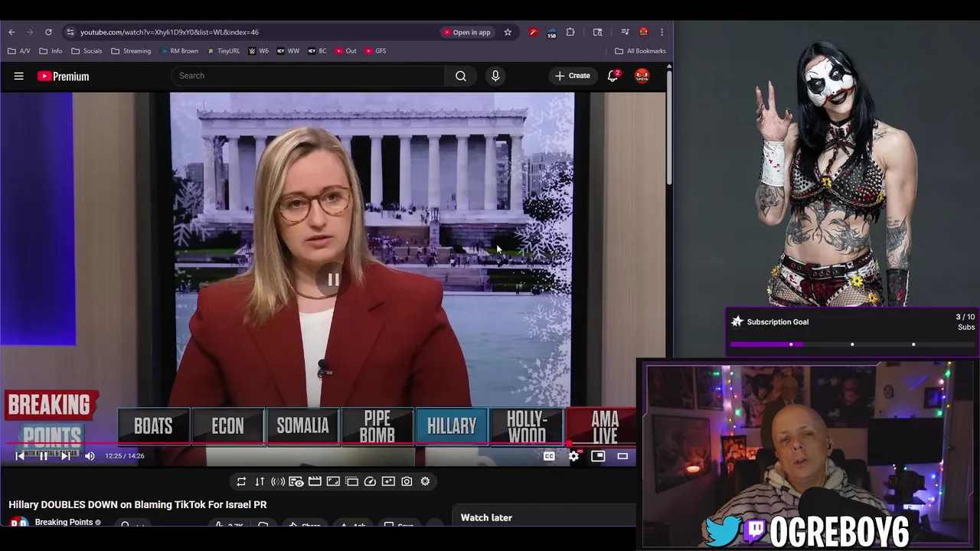Open Chrome media controls icon
Image resolution: width=980 pixels, height=551 pixels.
click(x=625, y=32)
